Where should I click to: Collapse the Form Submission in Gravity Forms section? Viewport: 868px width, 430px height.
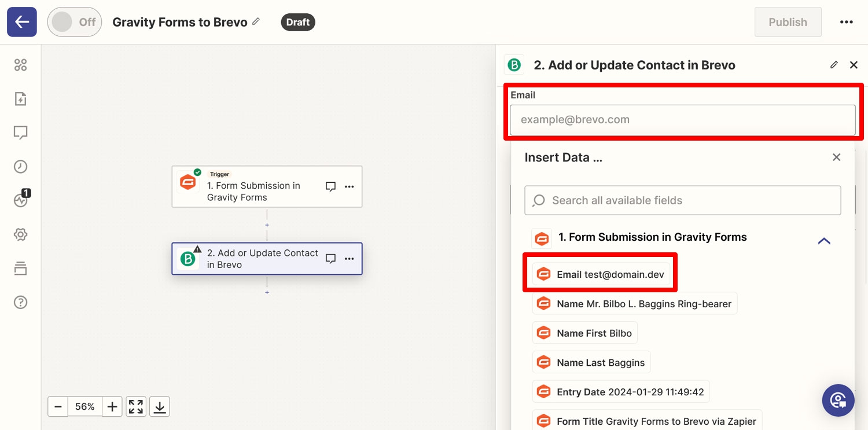824,241
